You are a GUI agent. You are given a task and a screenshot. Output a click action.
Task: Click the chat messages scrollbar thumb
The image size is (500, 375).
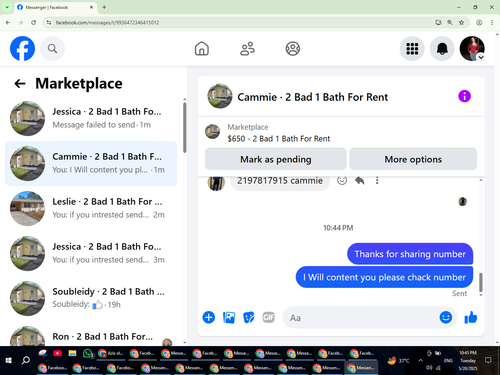click(481, 282)
